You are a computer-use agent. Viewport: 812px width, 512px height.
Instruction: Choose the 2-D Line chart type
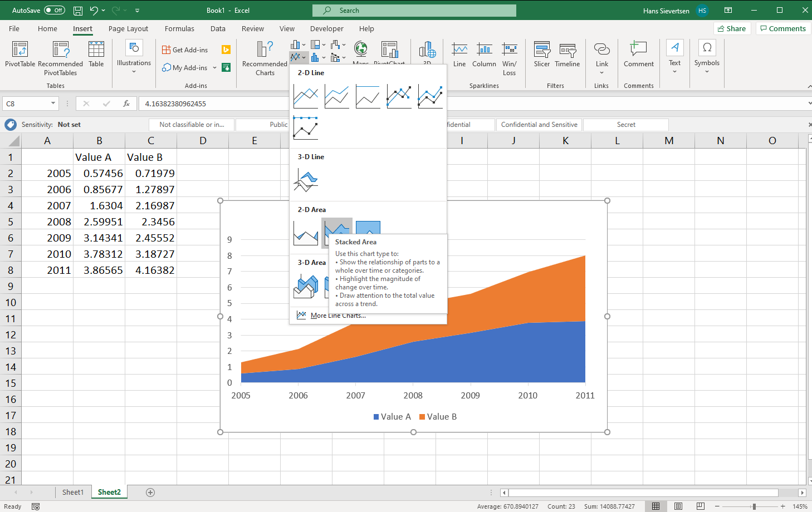[306, 96]
